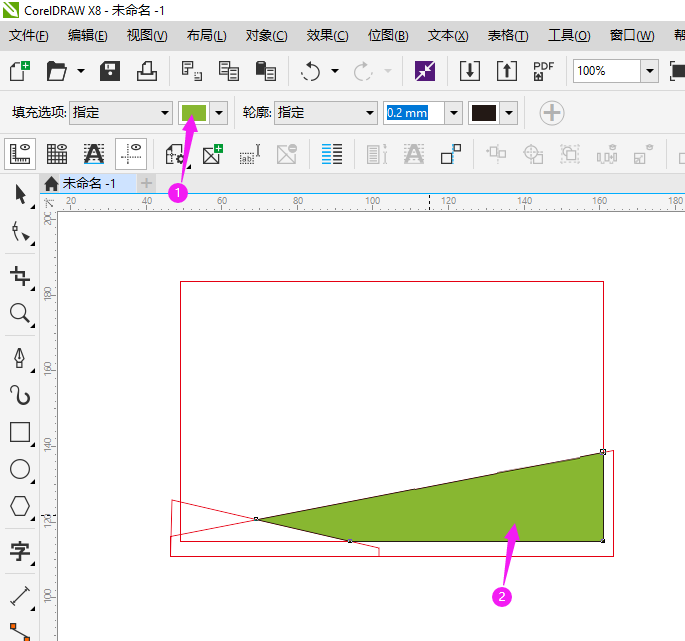This screenshot has width=685, height=641.
Task: Open the zoom level dropdown
Action: point(650,71)
